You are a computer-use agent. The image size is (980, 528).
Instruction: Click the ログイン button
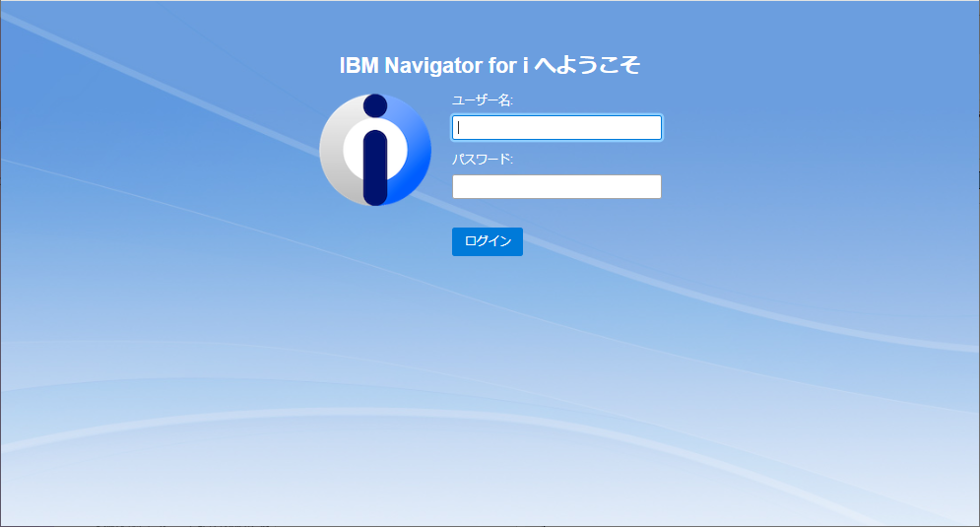[488, 241]
